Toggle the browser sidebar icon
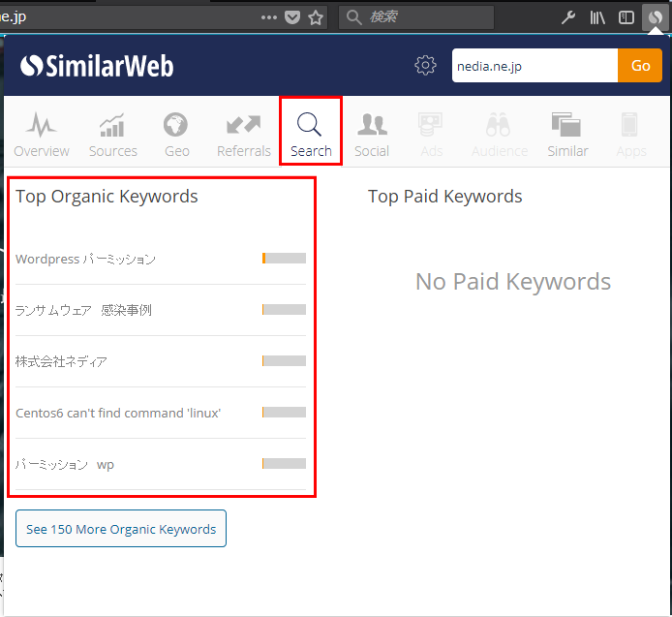The width and height of the screenshot is (672, 617). pyautogui.click(x=626, y=17)
